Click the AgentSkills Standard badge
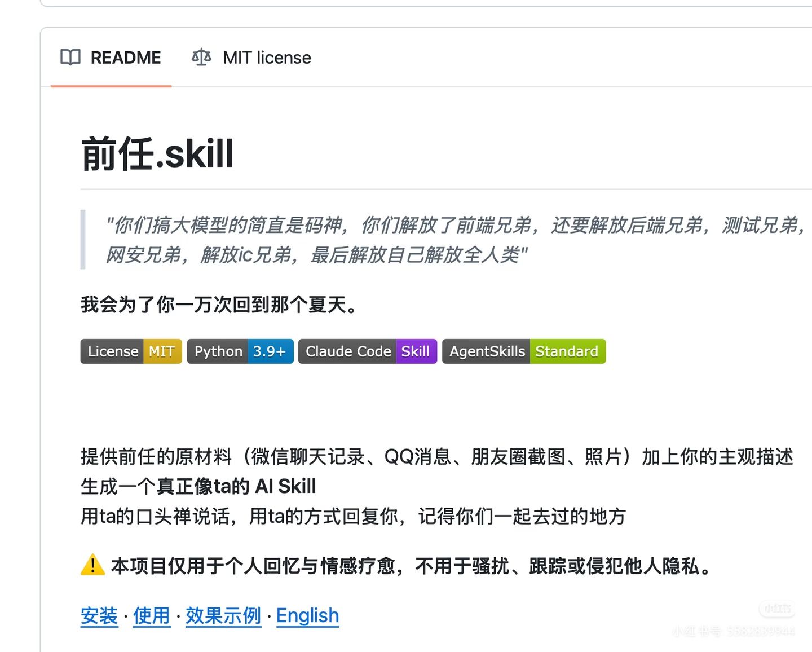Viewport: 812px width, 652px height. 524,351
